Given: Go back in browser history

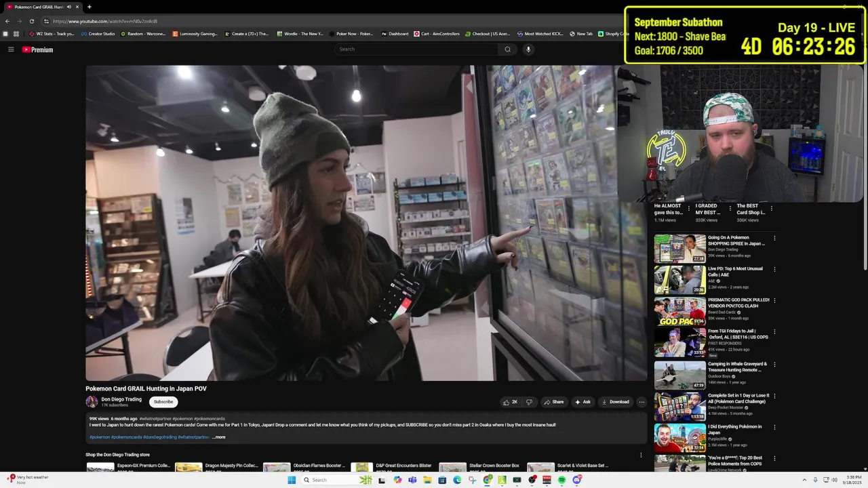Looking at the screenshot, I should (7, 21).
